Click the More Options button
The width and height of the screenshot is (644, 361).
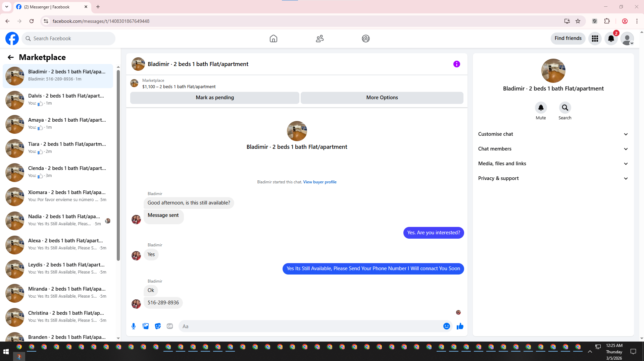tap(382, 98)
